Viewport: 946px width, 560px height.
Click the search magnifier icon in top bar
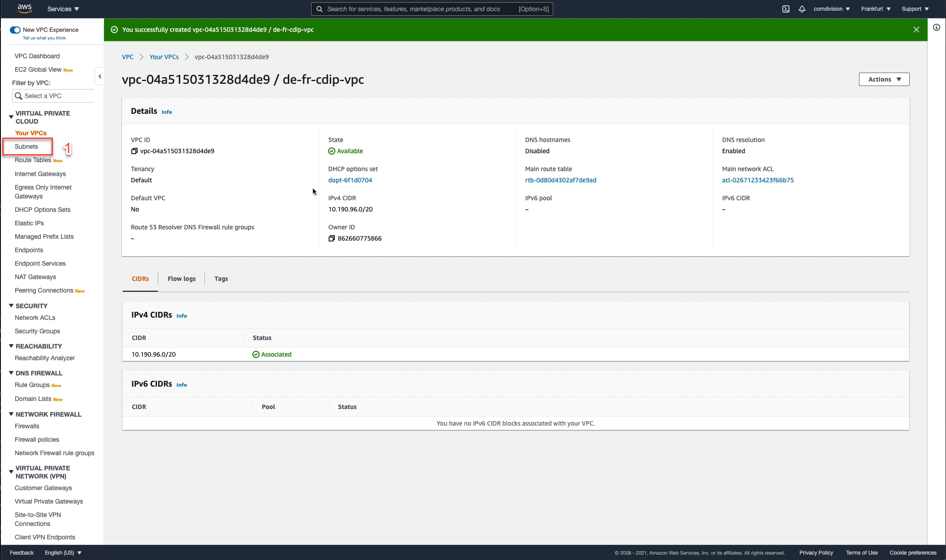(320, 9)
